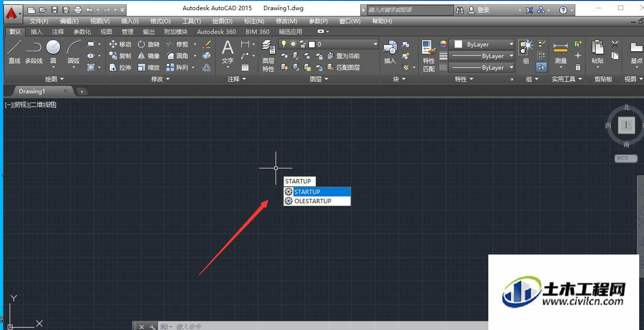Click the 登录 sign-in button

479,10
